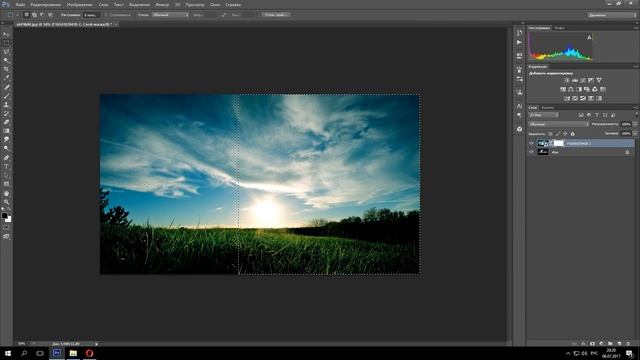This screenshot has height=360, width=640.
Task: Add a Curves adjustment layer
Action: coord(583,80)
